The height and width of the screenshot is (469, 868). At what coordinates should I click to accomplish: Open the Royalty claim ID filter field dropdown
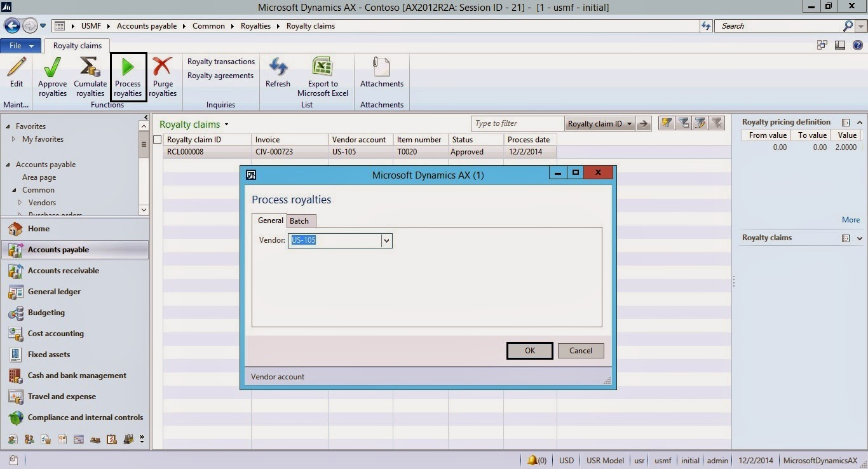pyautogui.click(x=629, y=124)
